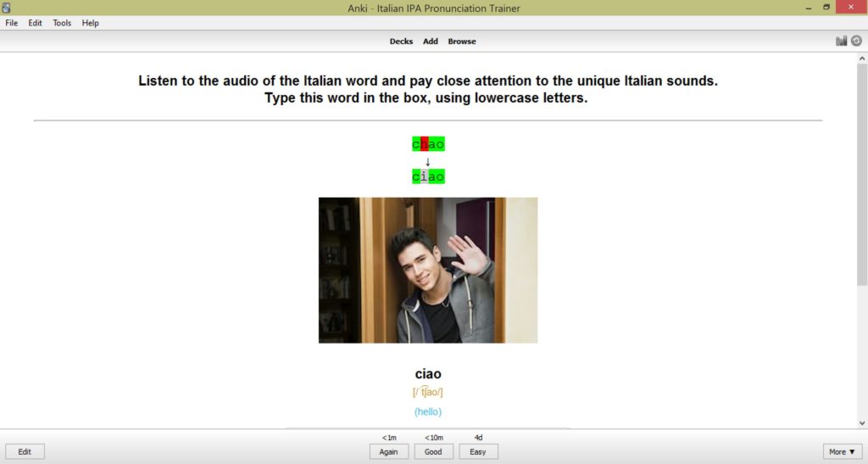Open the statistics graph icon

[842, 41]
